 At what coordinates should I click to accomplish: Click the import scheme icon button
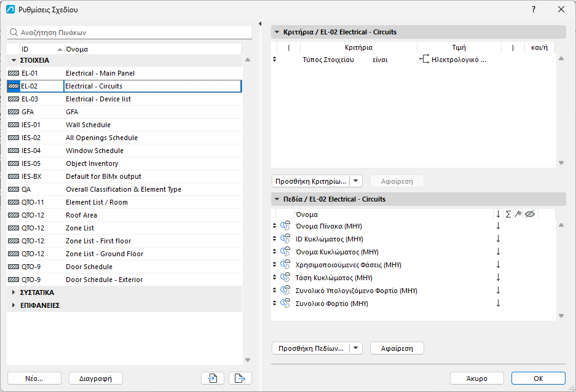point(213,378)
